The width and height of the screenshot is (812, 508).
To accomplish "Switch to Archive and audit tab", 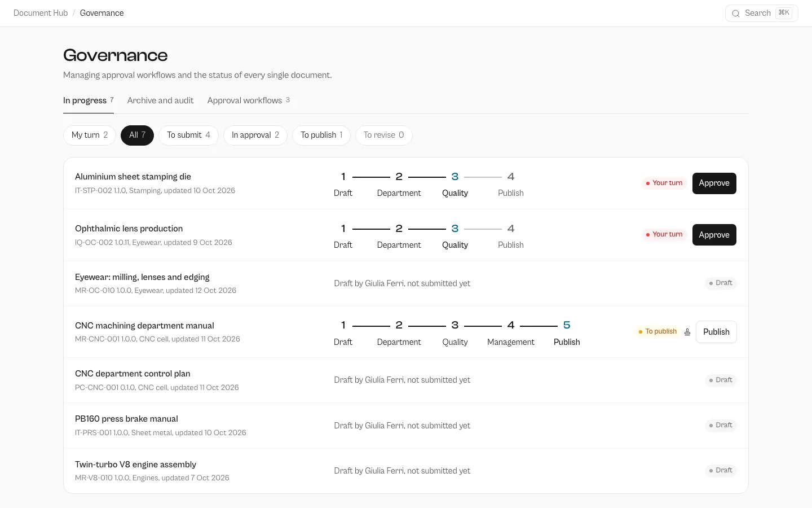I will pos(160,100).
